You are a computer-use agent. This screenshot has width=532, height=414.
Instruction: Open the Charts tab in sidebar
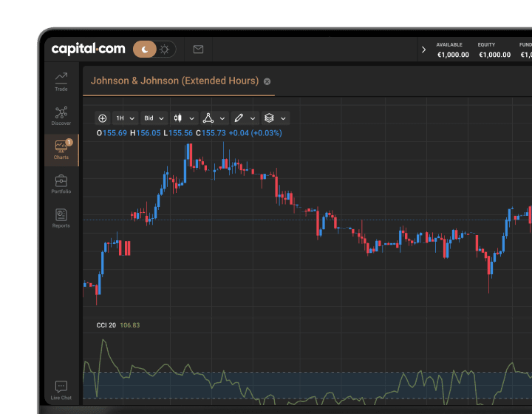[x=61, y=149]
